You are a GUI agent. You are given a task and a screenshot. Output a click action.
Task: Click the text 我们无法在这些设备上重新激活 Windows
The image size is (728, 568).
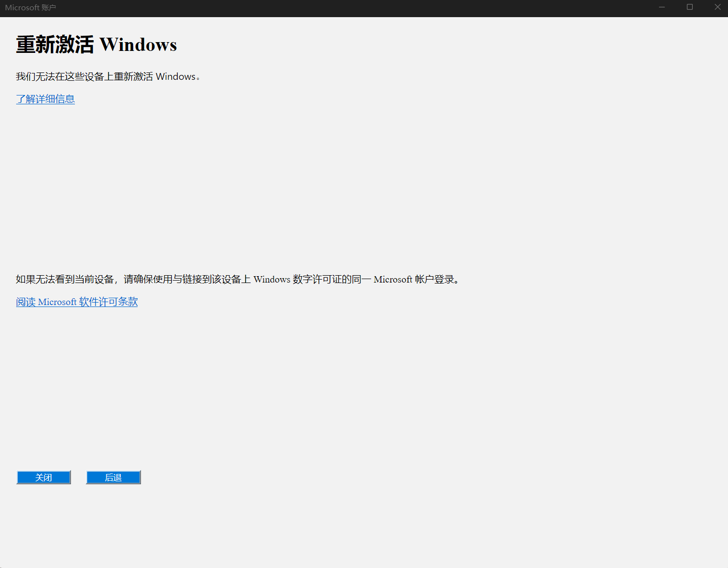(x=108, y=76)
